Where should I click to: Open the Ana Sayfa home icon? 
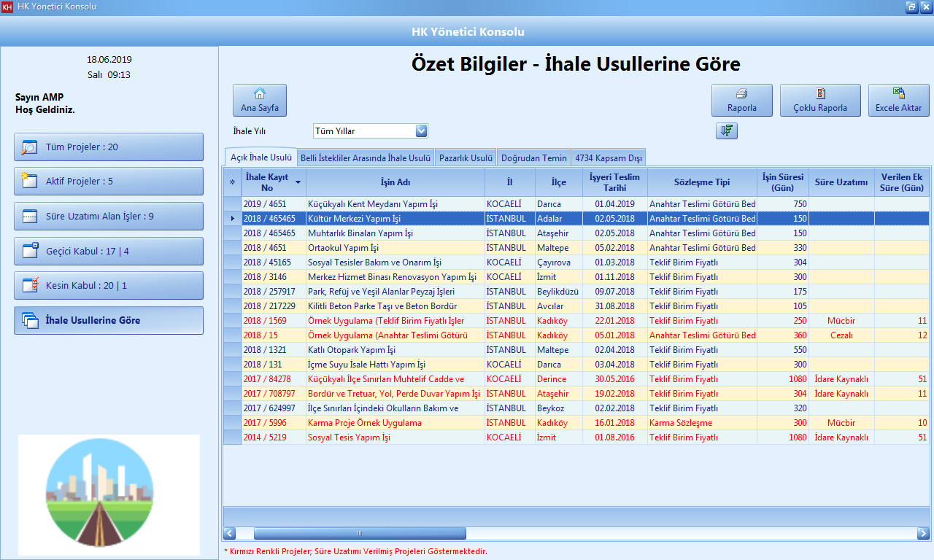(x=259, y=93)
